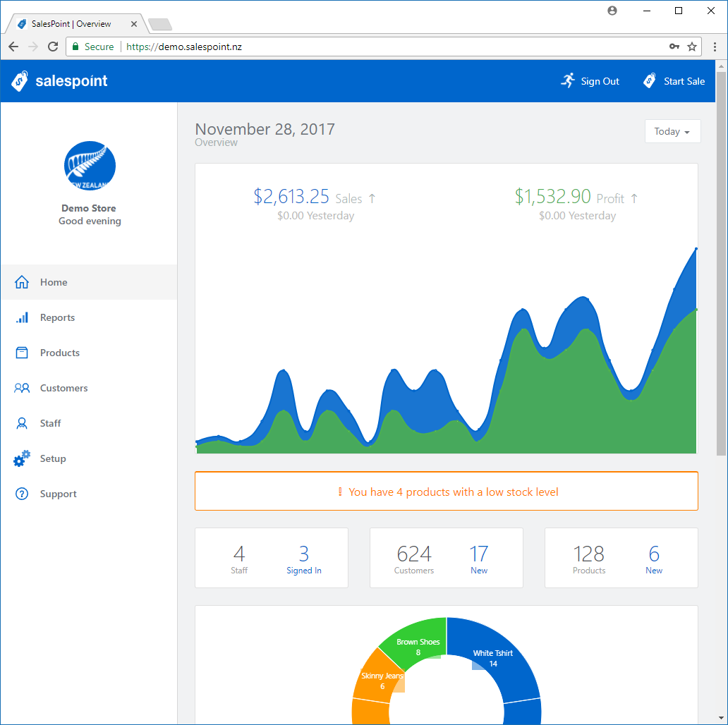Click the page vertical scrollbar thumb

(x=721, y=262)
